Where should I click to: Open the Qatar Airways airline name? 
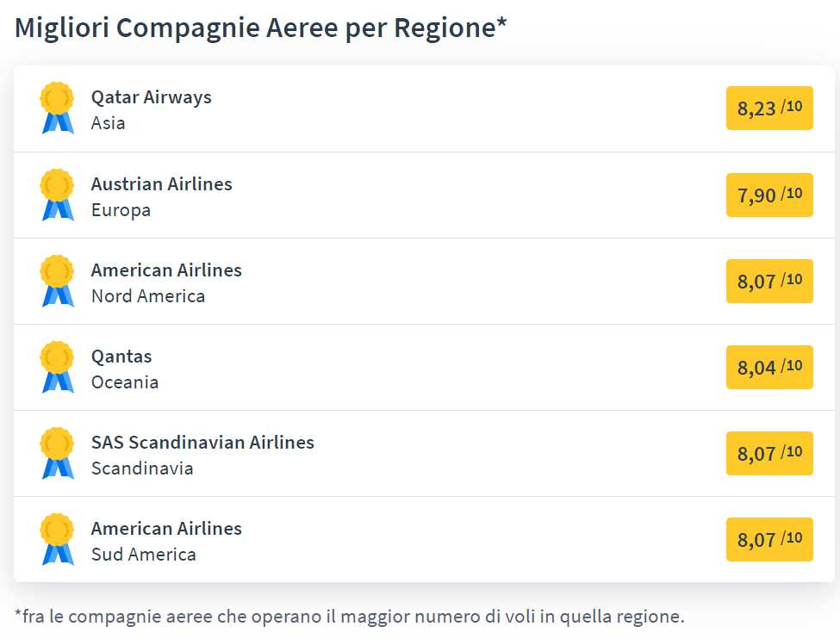(151, 97)
